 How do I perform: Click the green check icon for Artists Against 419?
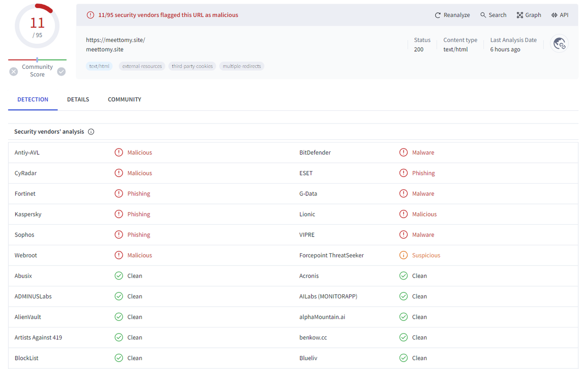119,337
